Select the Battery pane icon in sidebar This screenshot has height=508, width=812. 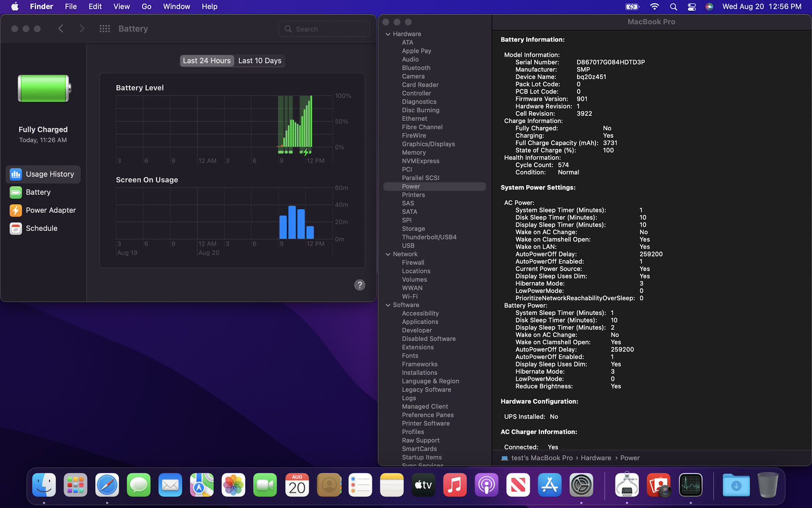tap(16, 193)
